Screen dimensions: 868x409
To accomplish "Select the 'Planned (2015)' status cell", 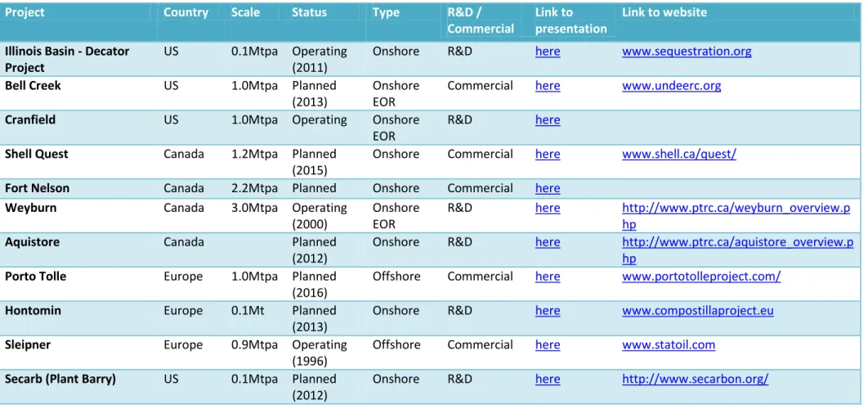I will pyautogui.click(x=314, y=163).
